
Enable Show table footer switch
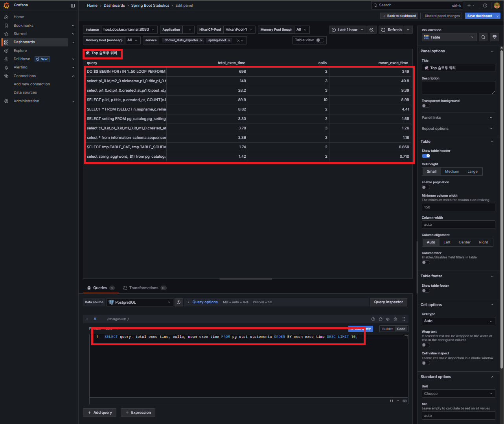(x=426, y=291)
